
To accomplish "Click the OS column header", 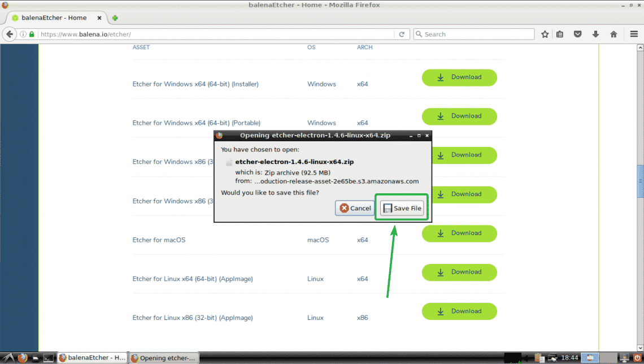I will tap(311, 47).
